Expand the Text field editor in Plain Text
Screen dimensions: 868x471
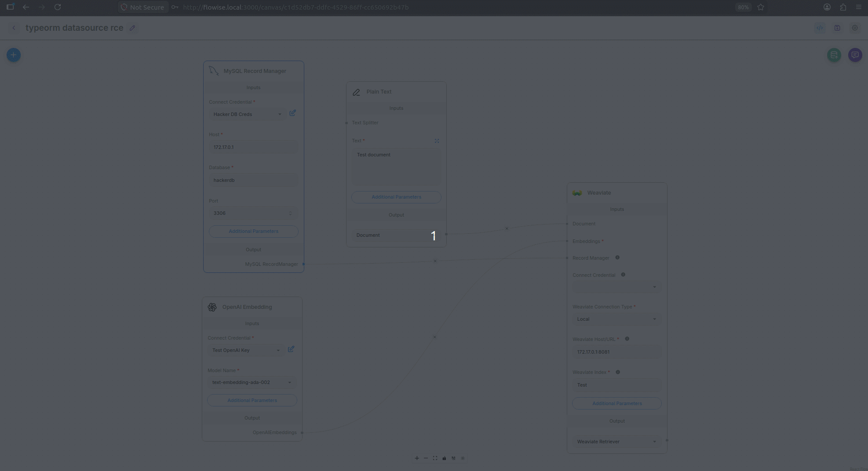(437, 141)
